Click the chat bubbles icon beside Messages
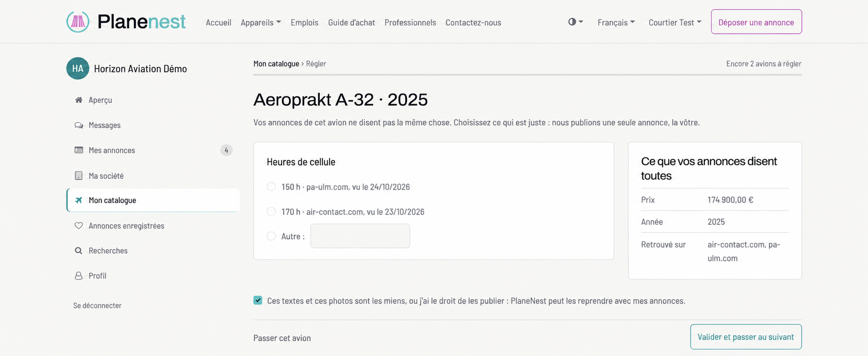868x356 pixels. pos(79,125)
